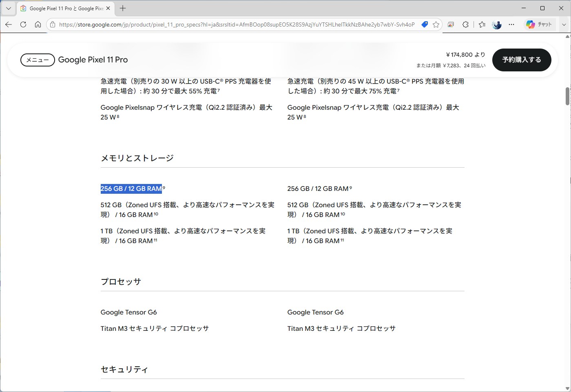Viewport: 571px width, 392px height.
Task: Select the Google Pixel 11 Pro tab
Action: pos(65,8)
